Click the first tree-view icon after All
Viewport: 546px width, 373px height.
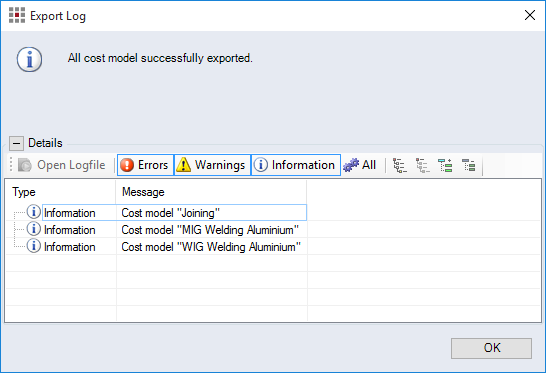pyautogui.click(x=400, y=165)
